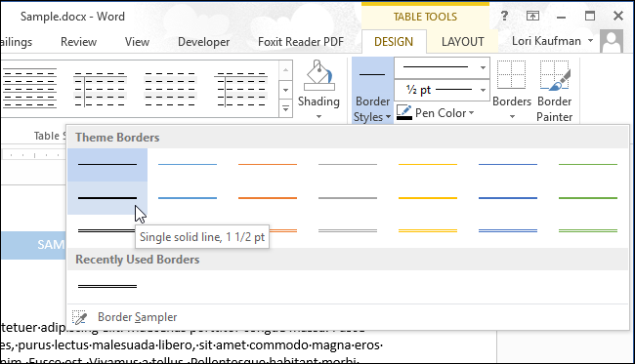The width and height of the screenshot is (635, 364).
Task: Select the black 1 1/2 pt solid border
Action: point(107,198)
